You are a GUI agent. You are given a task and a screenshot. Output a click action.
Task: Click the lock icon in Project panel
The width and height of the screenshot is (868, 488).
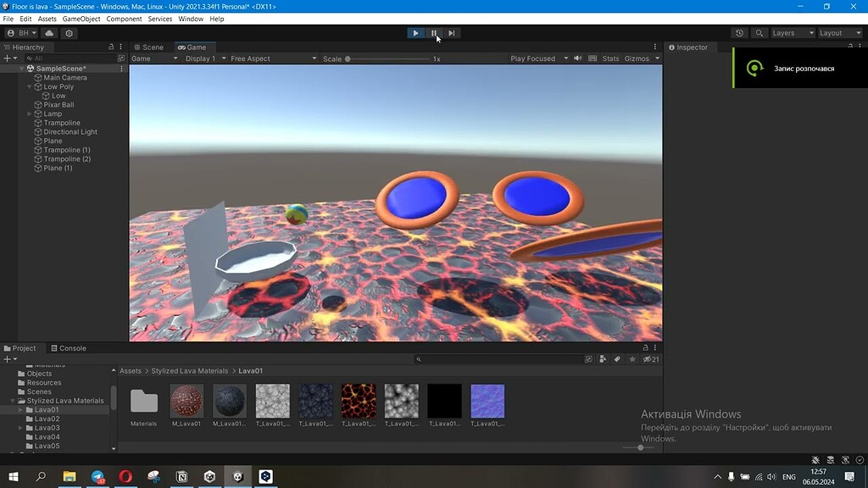(643, 347)
